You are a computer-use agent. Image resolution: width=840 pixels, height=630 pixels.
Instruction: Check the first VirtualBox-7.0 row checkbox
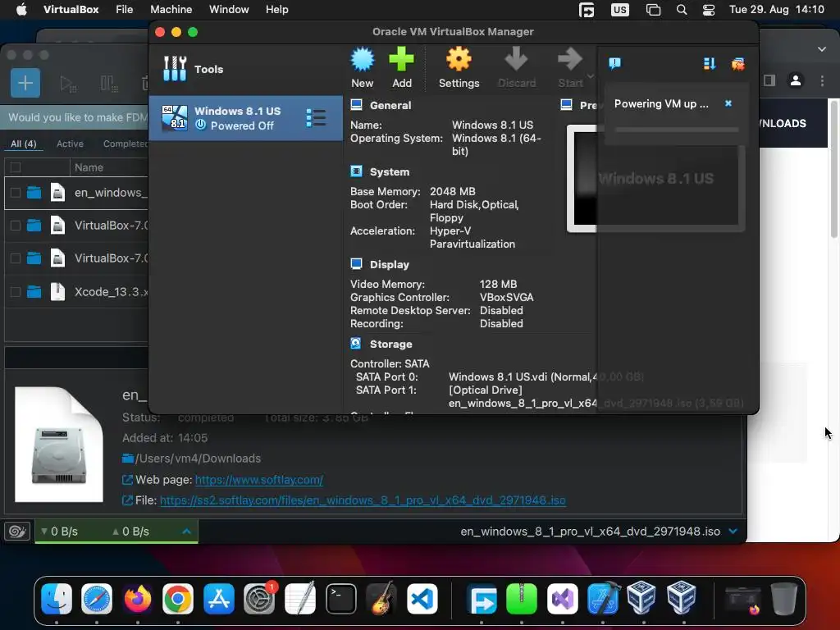16,226
